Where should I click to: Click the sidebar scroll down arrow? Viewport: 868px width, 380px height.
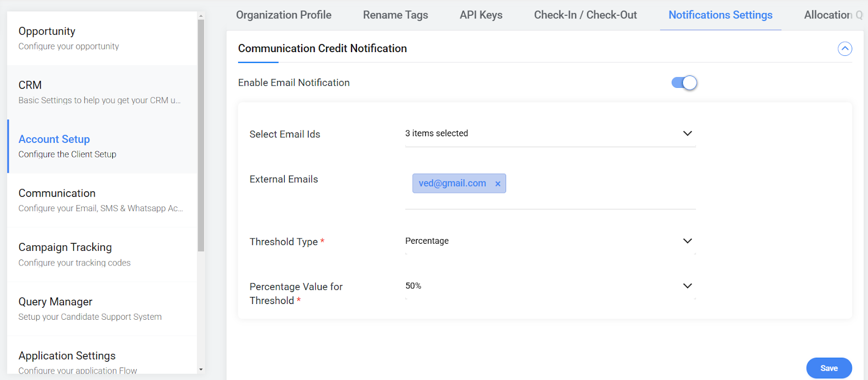(x=201, y=370)
